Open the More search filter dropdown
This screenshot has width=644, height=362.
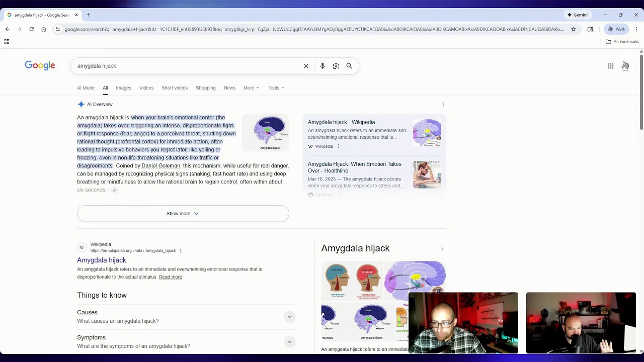click(251, 88)
